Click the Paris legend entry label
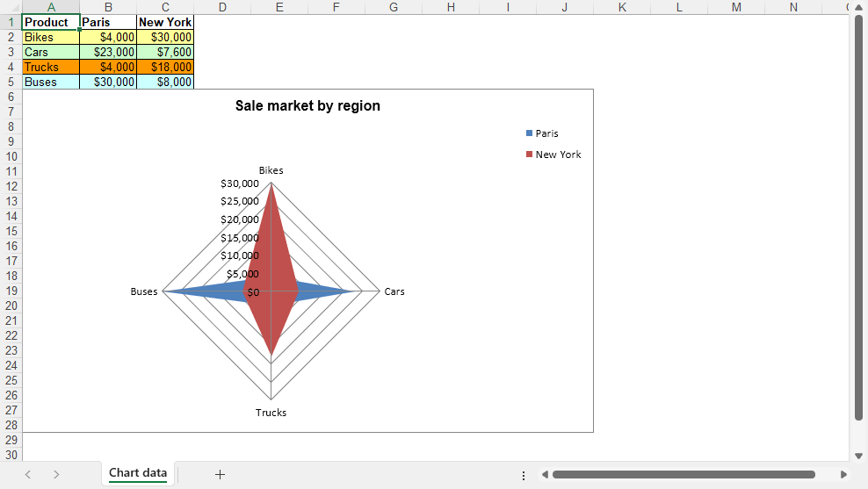Screen dimensions: 868x489 [547, 133]
